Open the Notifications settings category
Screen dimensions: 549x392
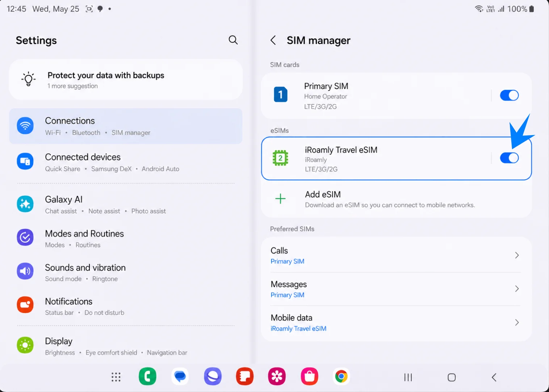[126, 306]
